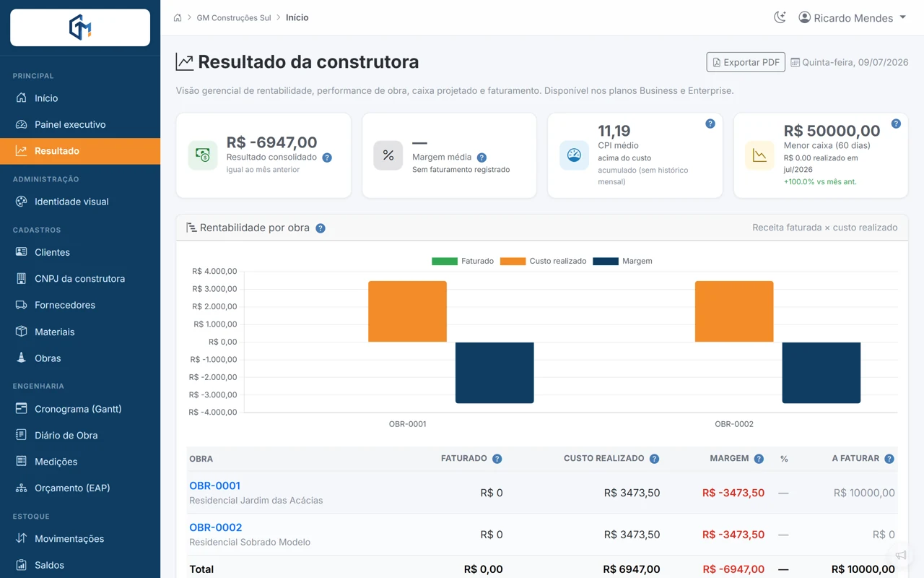Click the Cronograma (Gantt) sidebar icon
This screenshot has height=578, width=924.
(21, 409)
